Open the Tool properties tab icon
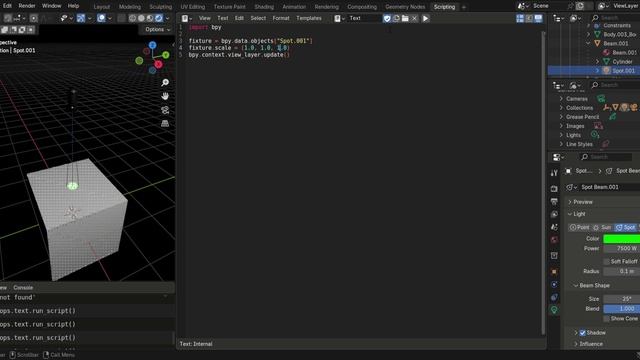640x360 pixels. pyautogui.click(x=554, y=173)
